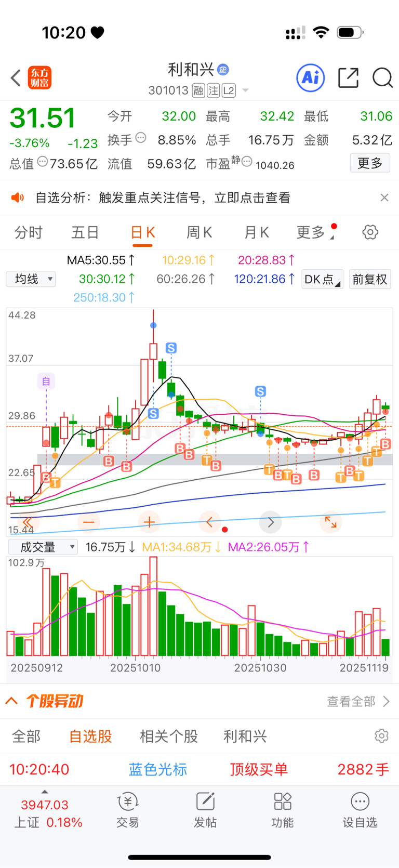This screenshot has width=399, height=868.
Task: Dismiss the 自选分析 notification banner
Action: point(384,198)
